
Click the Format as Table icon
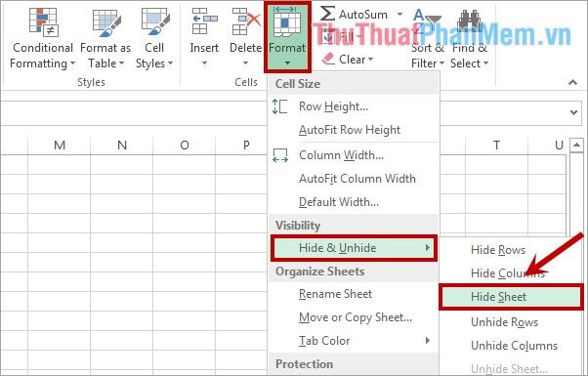tap(106, 22)
